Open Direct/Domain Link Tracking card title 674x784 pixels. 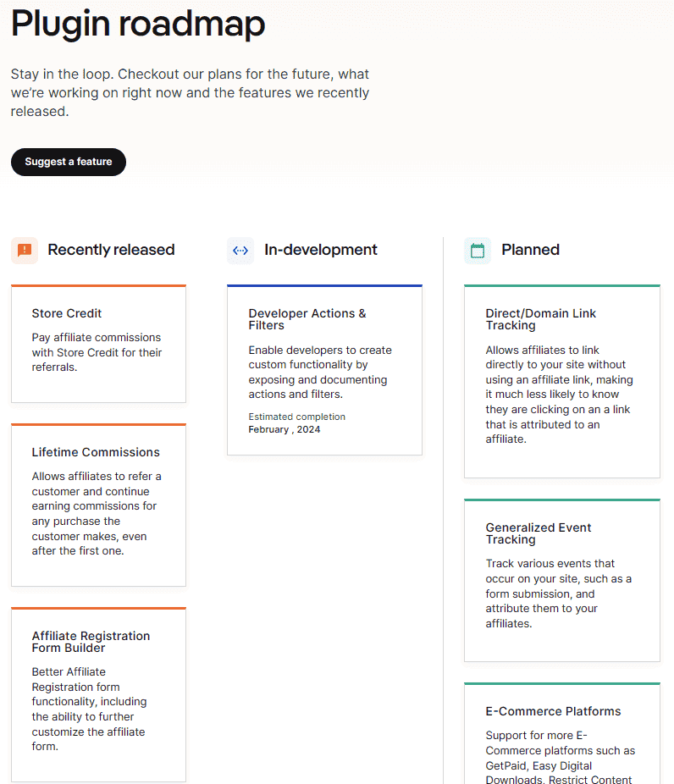(x=540, y=319)
